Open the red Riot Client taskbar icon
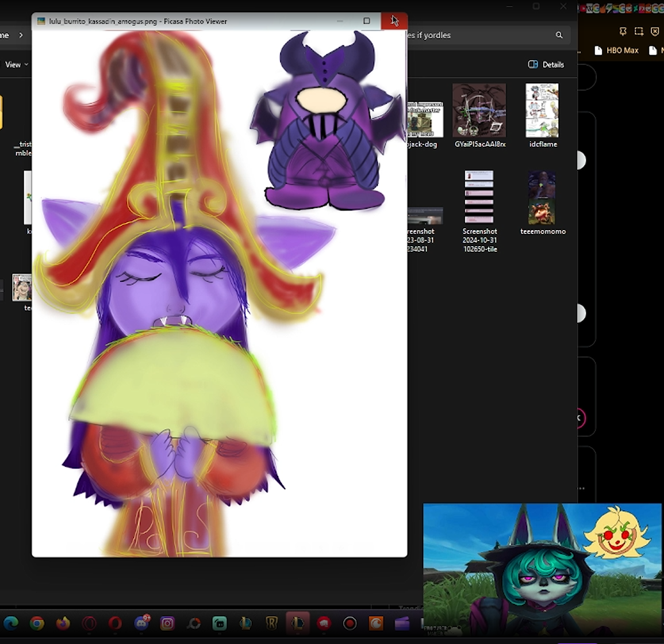Screen dimensions: 664x644 (324, 623)
